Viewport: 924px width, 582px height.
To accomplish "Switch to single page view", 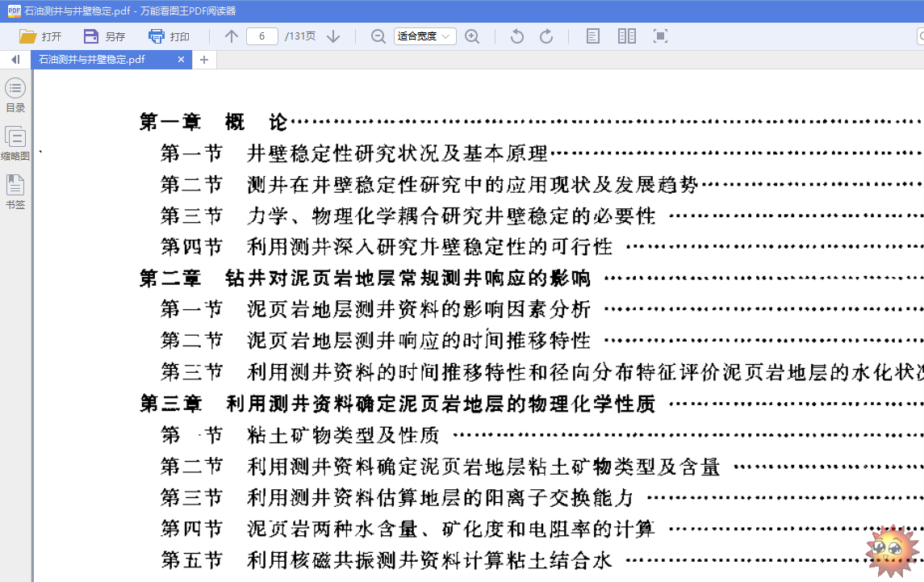I will click(593, 36).
